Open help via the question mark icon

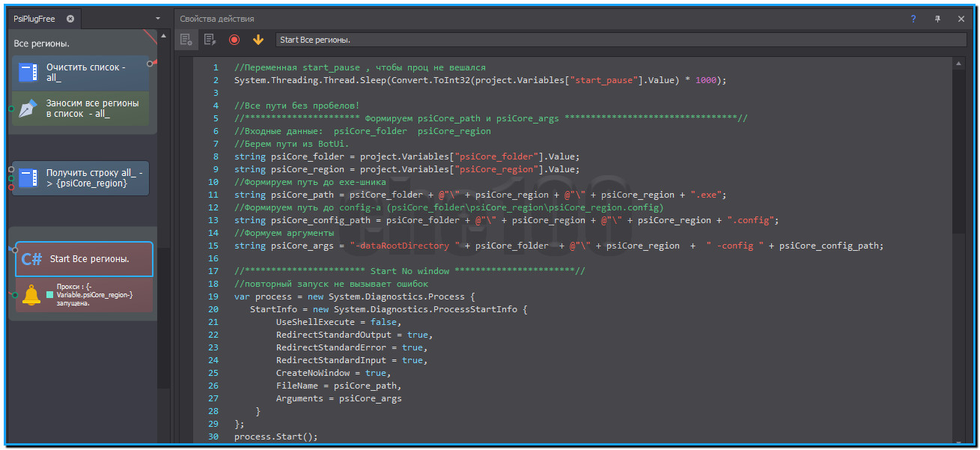(x=913, y=19)
